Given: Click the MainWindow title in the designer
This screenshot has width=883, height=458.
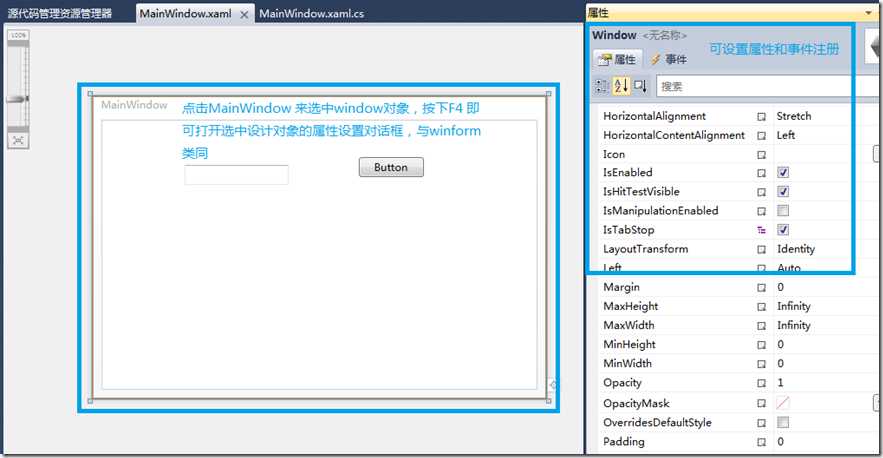Looking at the screenshot, I should [134, 105].
